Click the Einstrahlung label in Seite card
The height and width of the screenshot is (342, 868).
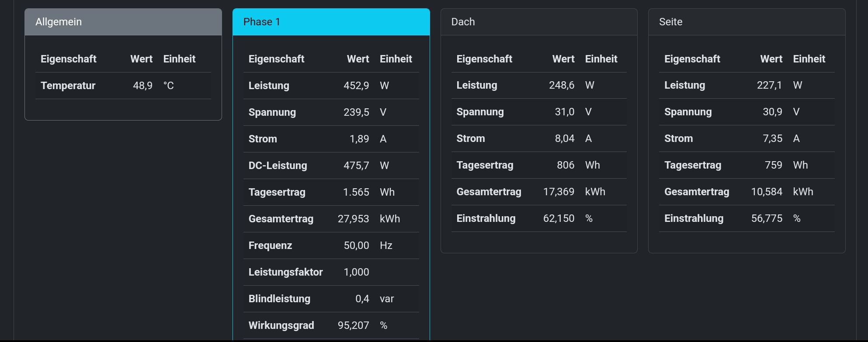694,218
